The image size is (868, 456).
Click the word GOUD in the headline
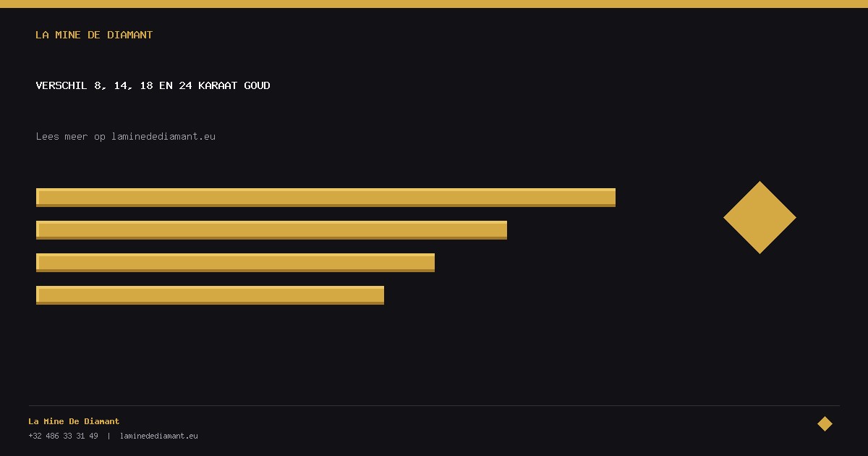[257, 85]
